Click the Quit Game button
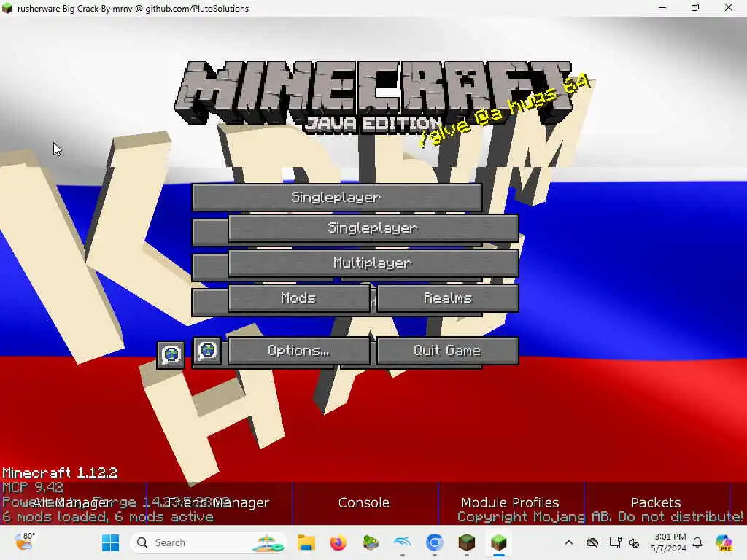The image size is (747, 560). tap(447, 351)
